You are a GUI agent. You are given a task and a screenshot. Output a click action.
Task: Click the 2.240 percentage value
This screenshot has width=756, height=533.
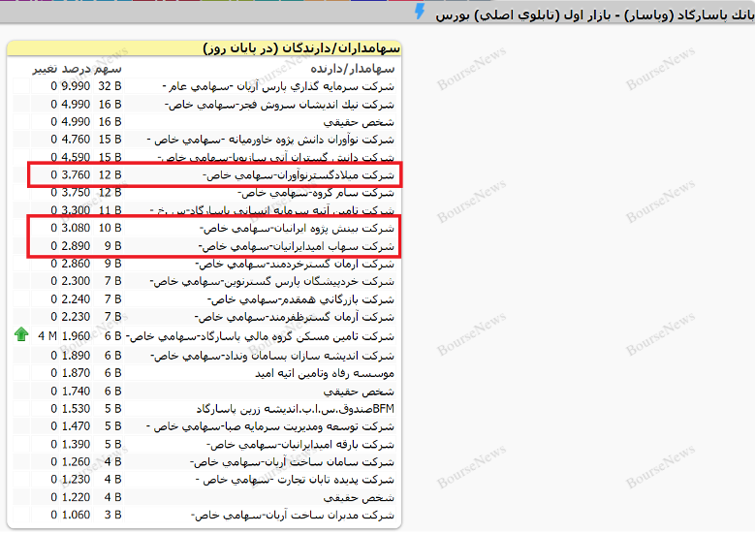click(x=76, y=298)
